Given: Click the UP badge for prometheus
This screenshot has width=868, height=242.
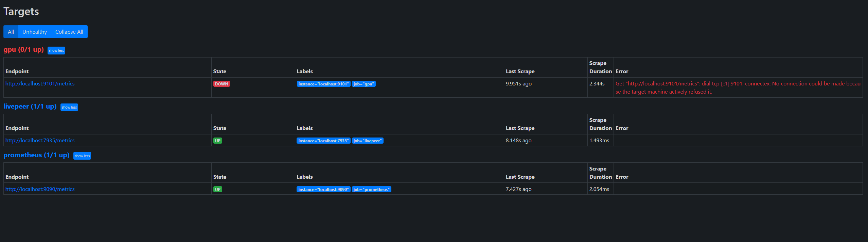Looking at the screenshot, I should pos(218,189).
